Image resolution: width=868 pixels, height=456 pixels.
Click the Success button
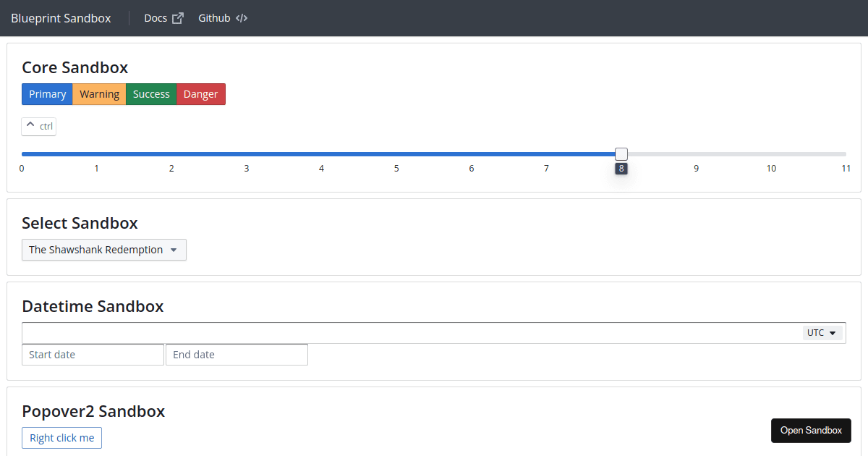150,93
